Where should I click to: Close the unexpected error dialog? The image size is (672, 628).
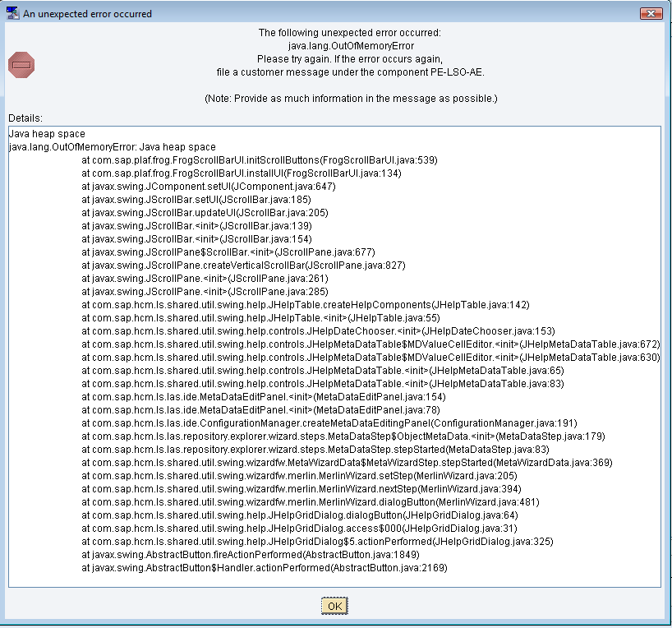pyautogui.click(x=651, y=13)
